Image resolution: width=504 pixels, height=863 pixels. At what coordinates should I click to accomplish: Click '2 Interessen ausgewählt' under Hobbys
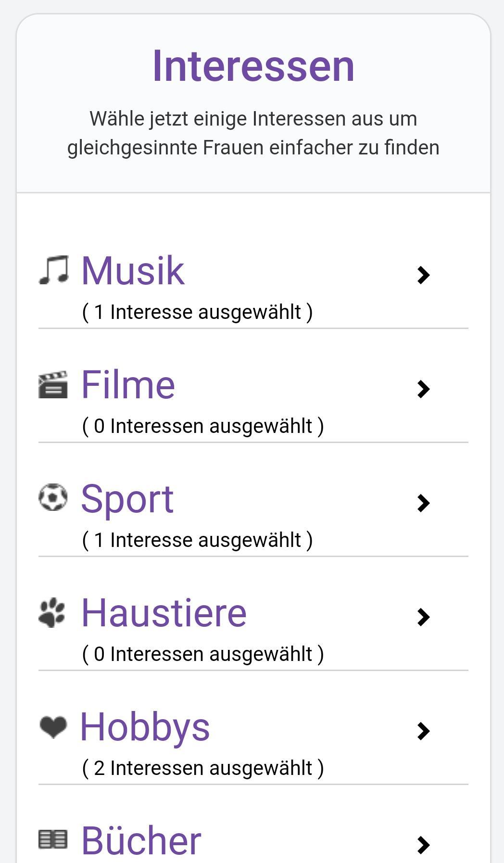point(203,768)
